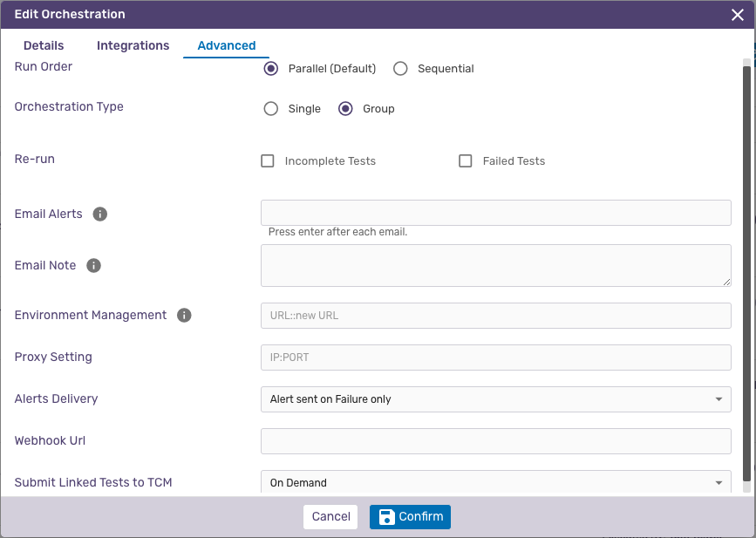
Task: Cancel the orchestration edits
Action: pos(330,517)
